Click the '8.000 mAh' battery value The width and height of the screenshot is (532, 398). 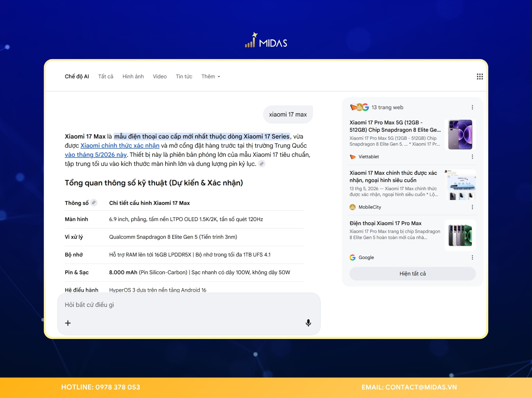(x=123, y=273)
